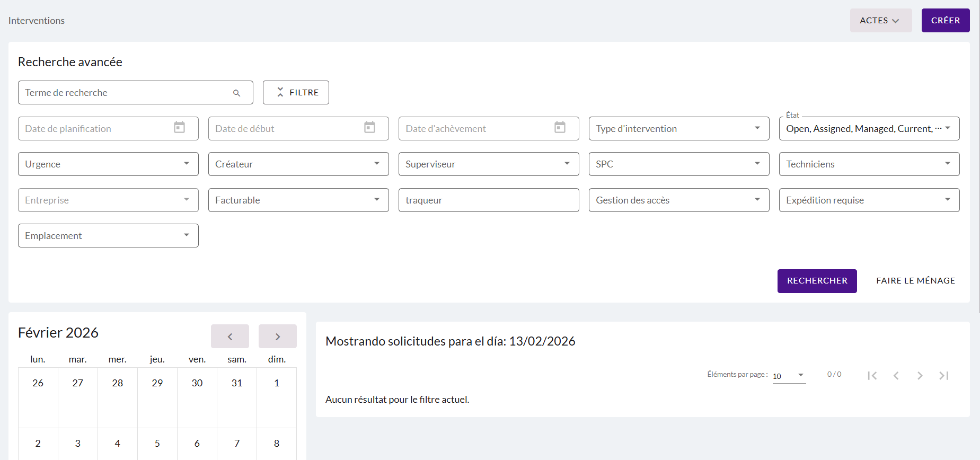Jump to last page of results
980x460 pixels.
943,375
